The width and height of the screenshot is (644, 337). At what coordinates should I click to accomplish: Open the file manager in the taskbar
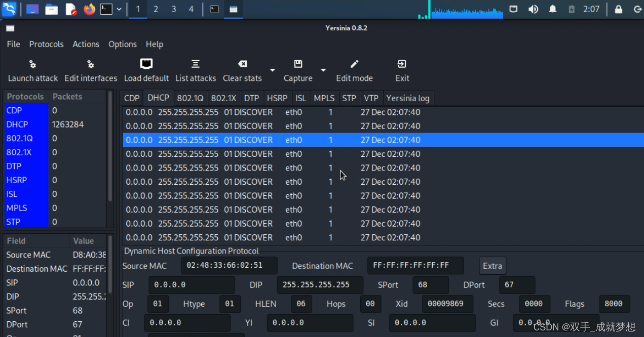(x=51, y=9)
